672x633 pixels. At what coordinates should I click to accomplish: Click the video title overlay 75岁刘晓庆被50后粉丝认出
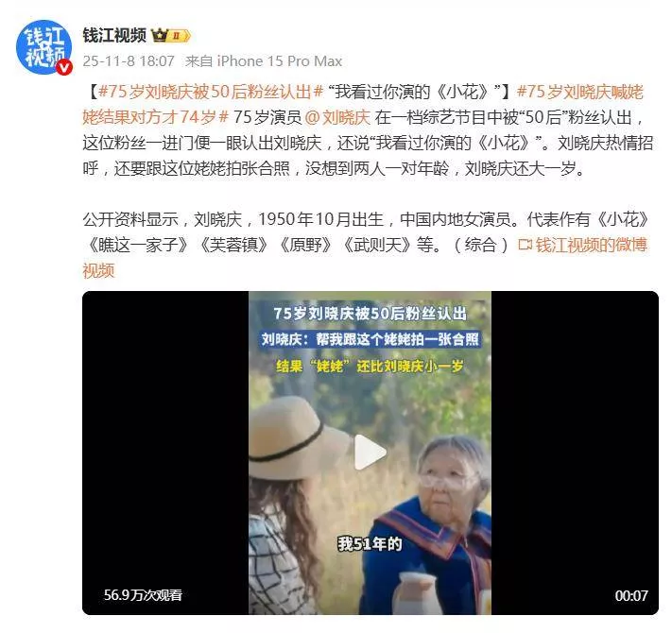coord(370,313)
